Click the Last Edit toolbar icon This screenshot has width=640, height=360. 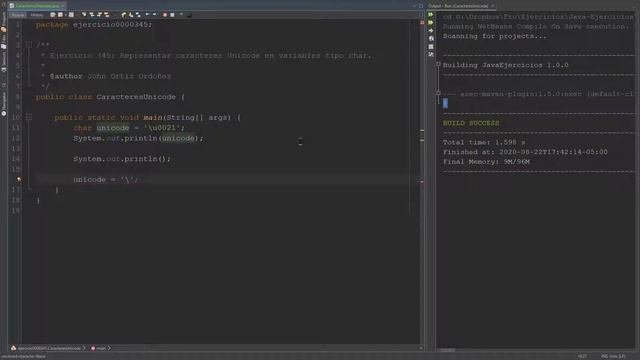click(53, 15)
